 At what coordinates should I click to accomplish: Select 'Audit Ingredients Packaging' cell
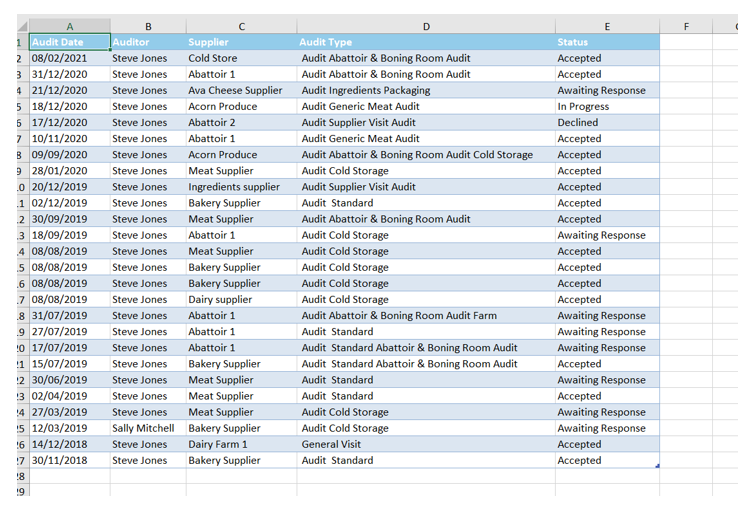(426, 90)
